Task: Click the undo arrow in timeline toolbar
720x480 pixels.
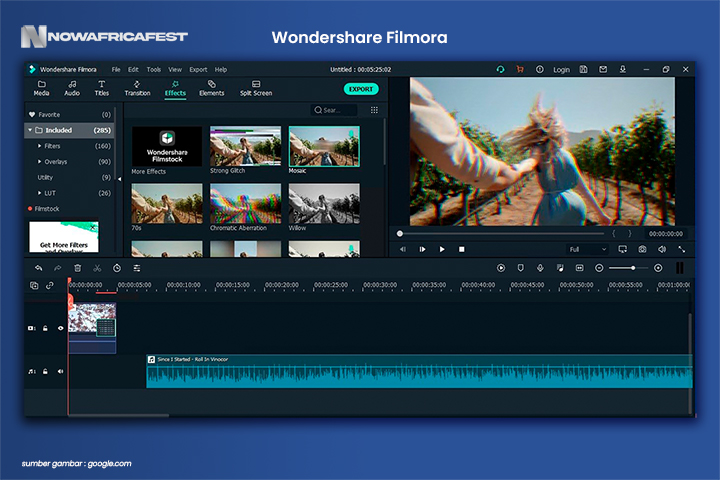Action: [38, 268]
